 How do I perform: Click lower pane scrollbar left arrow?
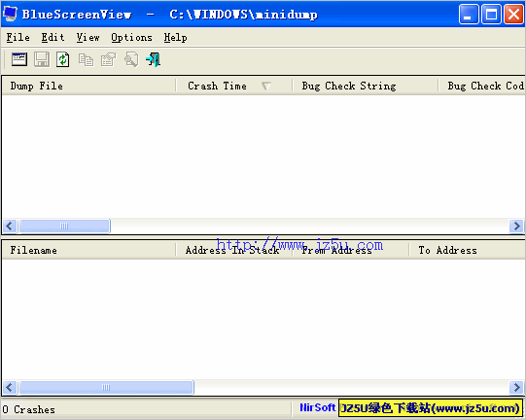[10, 388]
